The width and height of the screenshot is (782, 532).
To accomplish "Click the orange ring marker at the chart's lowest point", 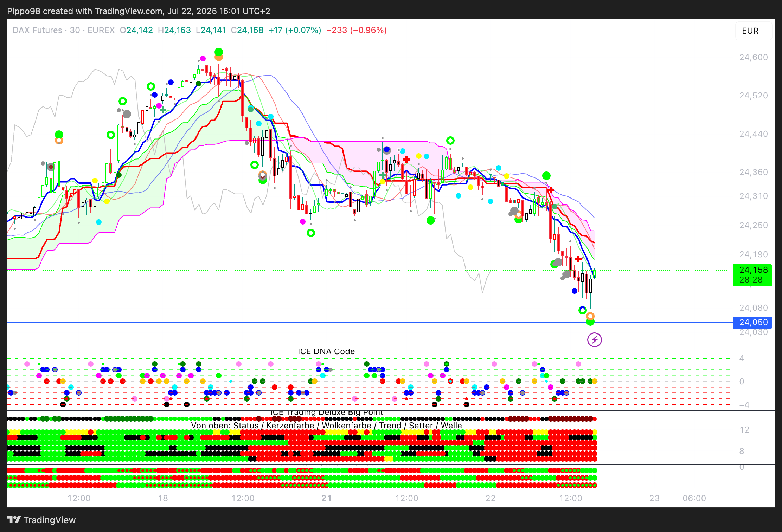I will click(x=590, y=316).
